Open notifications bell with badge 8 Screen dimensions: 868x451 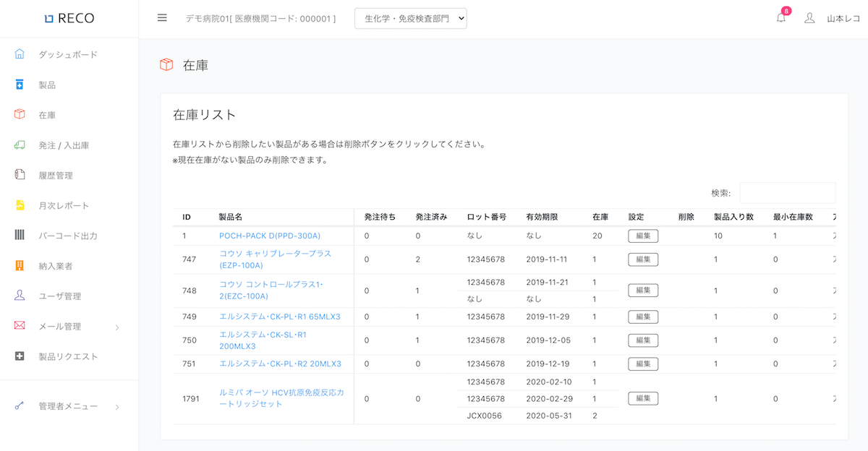tap(780, 18)
